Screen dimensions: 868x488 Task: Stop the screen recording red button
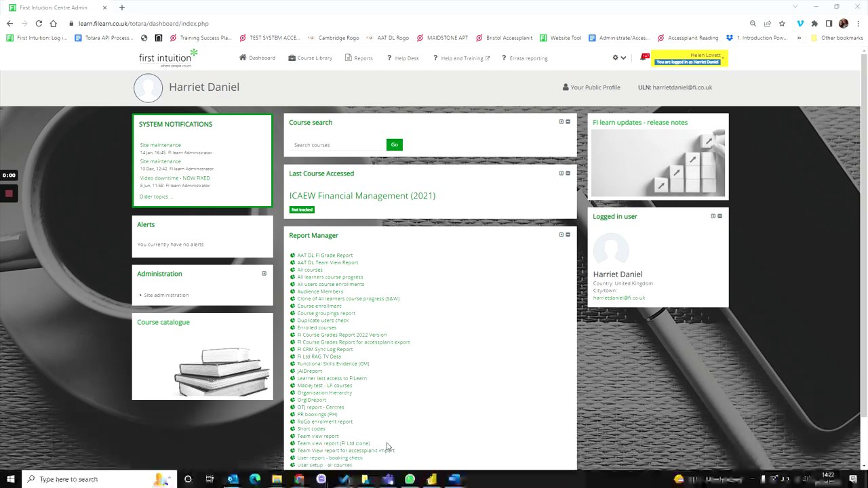click(x=9, y=194)
